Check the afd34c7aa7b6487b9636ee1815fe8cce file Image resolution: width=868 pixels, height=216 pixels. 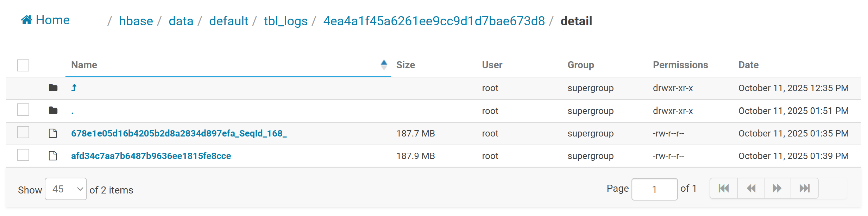pyautogui.click(x=23, y=155)
